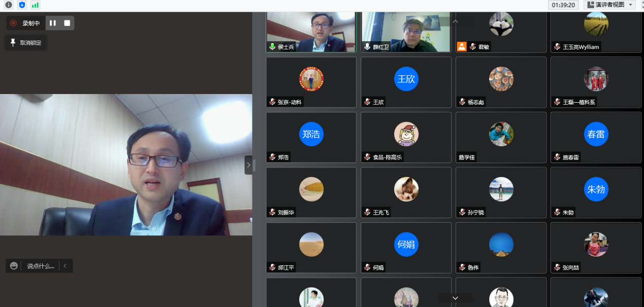Click the muted mic of 邱江平

click(x=273, y=267)
